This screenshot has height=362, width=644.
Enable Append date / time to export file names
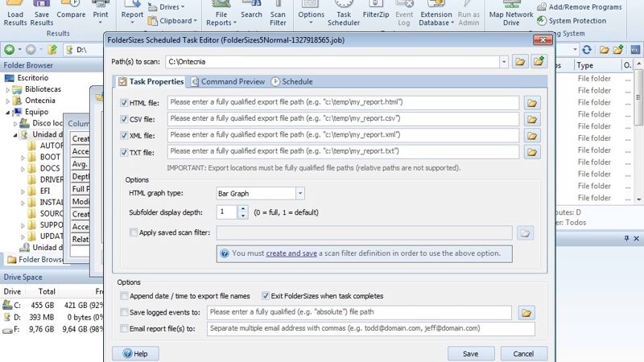(x=124, y=296)
